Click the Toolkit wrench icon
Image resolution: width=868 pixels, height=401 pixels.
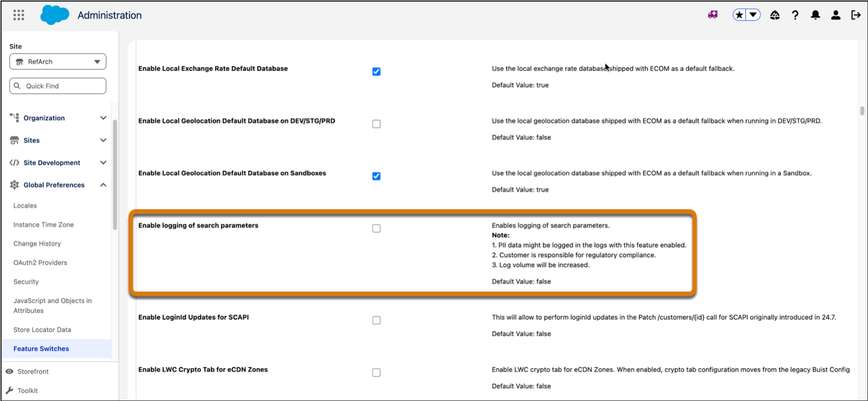click(9, 390)
